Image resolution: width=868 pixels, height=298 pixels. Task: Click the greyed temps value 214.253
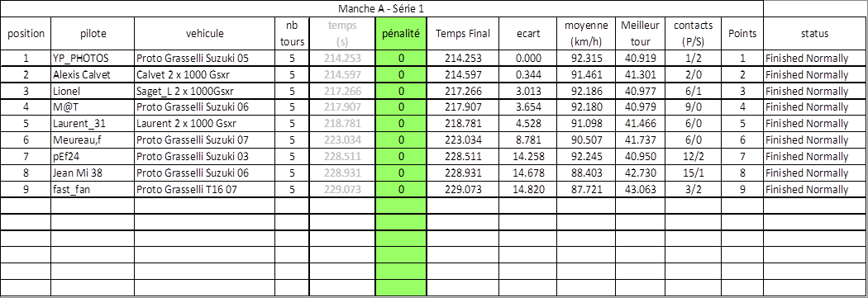click(342, 58)
